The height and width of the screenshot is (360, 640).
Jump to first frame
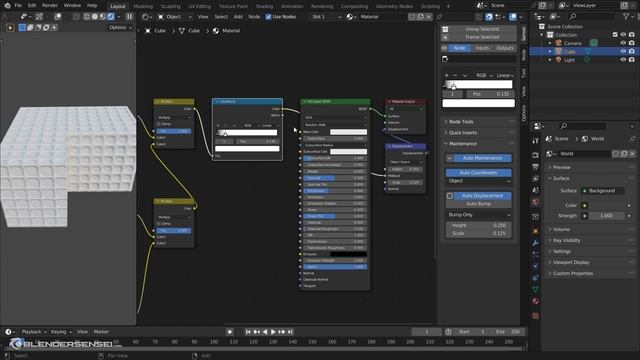248,332
